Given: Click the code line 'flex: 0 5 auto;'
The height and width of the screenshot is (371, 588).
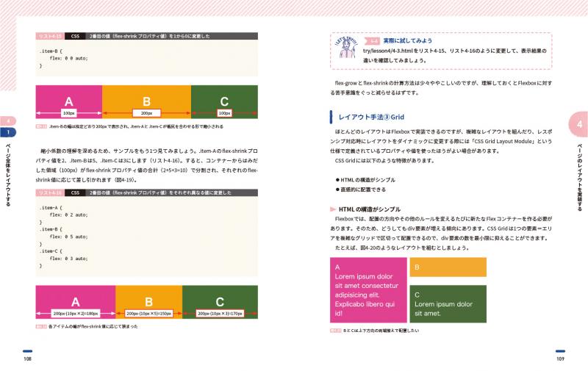Looking at the screenshot, I should pyautogui.click(x=68, y=237).
